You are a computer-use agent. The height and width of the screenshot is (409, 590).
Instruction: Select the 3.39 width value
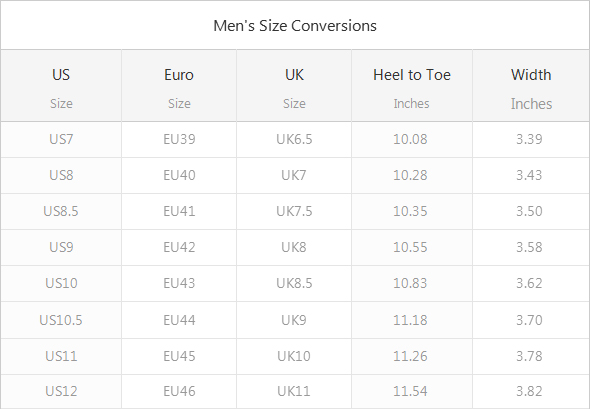coord(529,140)
